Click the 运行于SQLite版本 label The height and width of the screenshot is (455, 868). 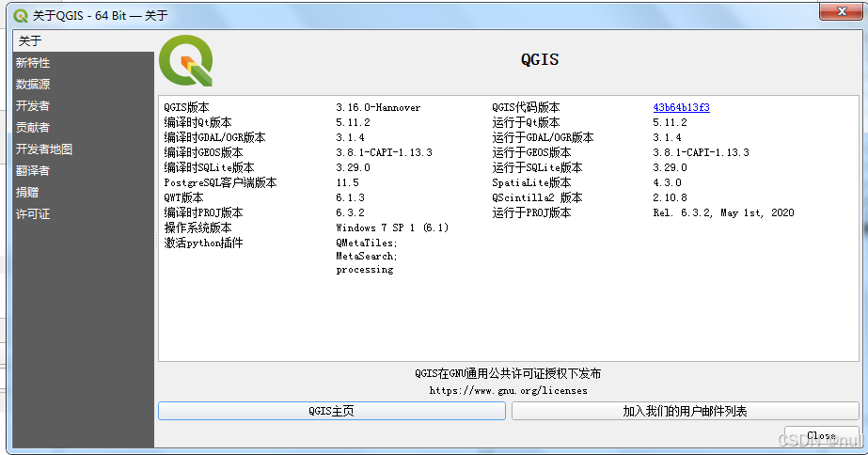point(537,167)
